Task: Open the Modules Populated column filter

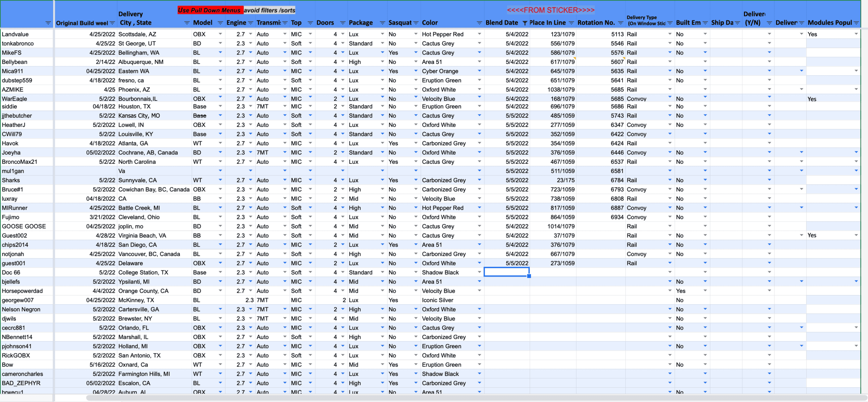Action: pyautogui.click(x=856, y=23)
